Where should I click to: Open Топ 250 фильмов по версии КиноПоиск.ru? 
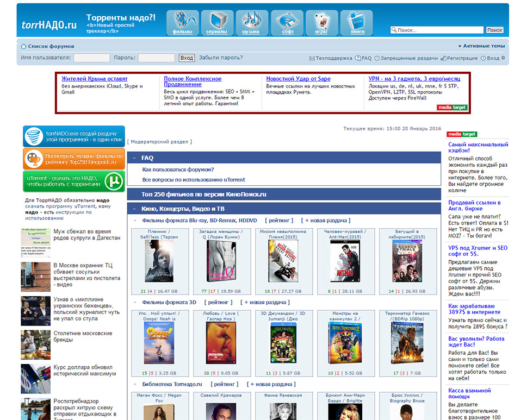[x=204, y=194]
